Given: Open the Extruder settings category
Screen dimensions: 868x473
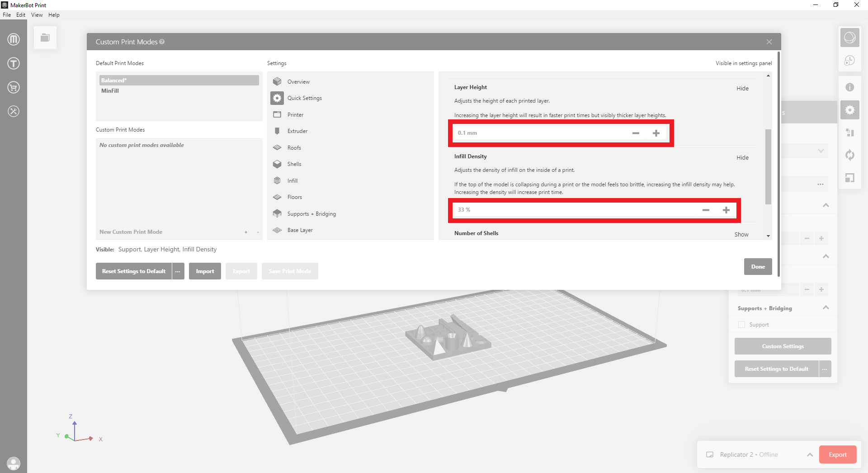Looking at the screenshot, I should pyautogui.click(x=297, y=131).
